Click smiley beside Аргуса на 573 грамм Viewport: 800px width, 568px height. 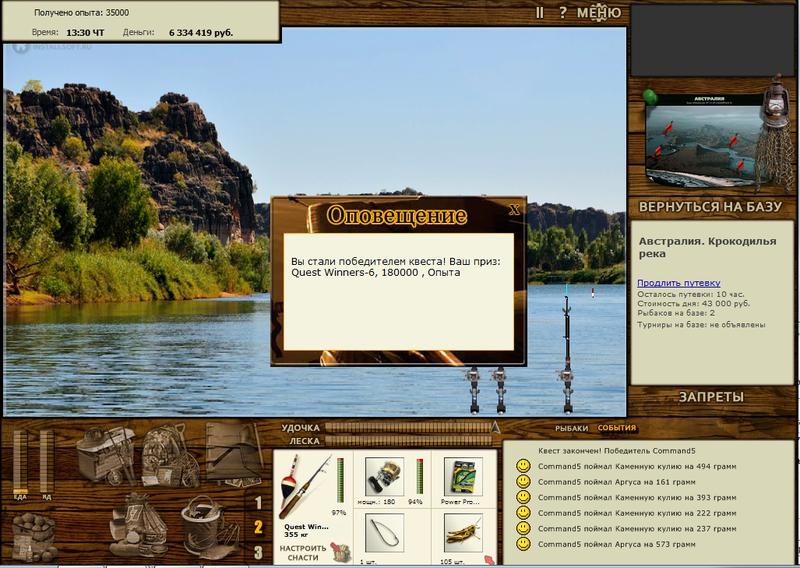pos(523,544)
